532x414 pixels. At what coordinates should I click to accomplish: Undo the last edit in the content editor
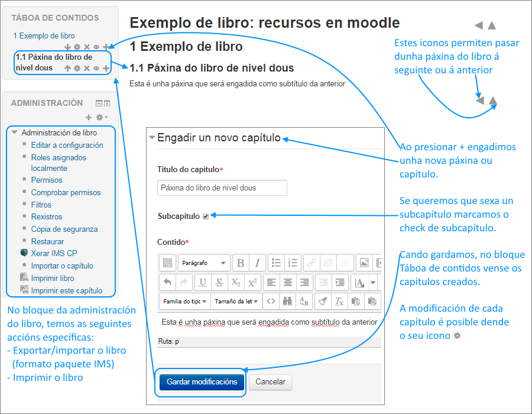(x=168, y=282)
